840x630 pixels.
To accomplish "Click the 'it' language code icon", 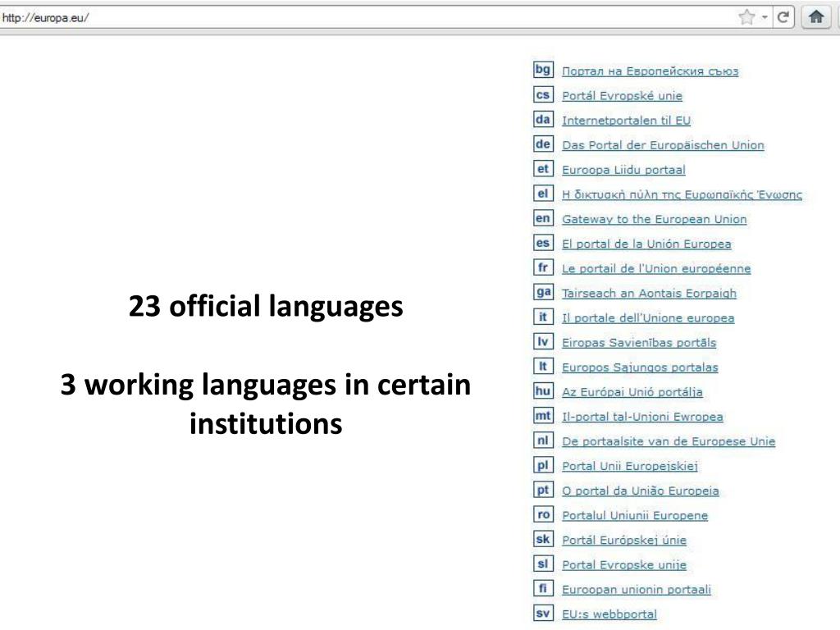I will pyautogui.click(x=543, y=317).
